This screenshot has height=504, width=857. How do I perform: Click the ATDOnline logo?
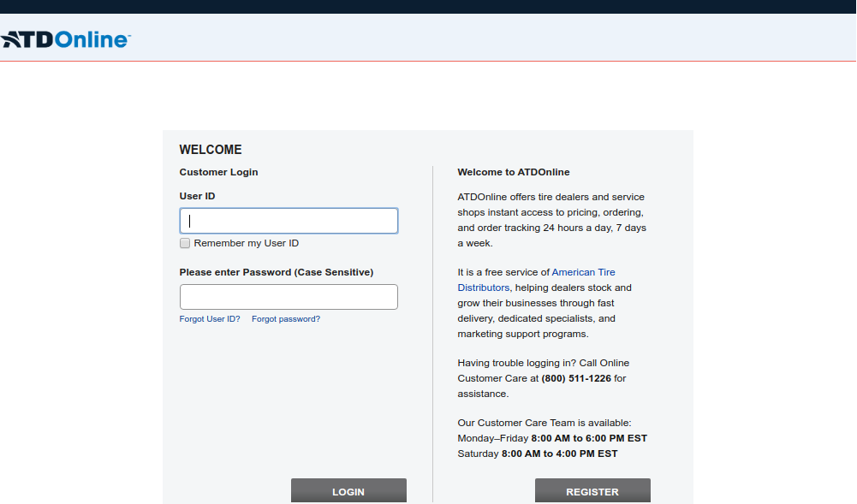pyautogui.click(x=66, y=39)
